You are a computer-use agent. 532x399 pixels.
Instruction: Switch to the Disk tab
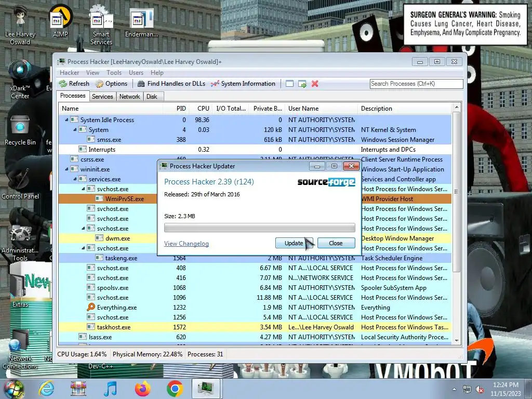(x=152, y=97)
